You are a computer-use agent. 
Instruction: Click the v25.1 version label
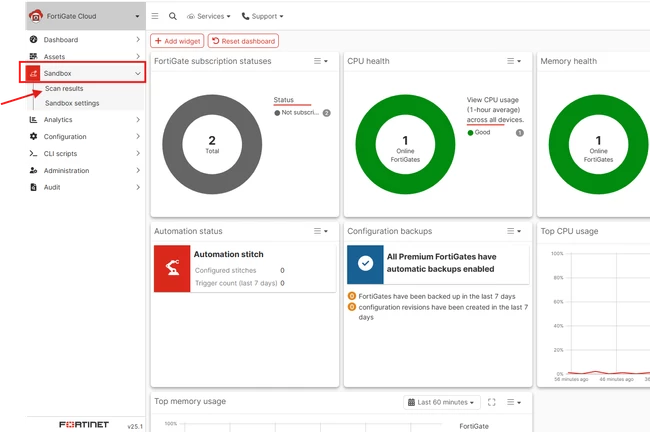pos(135,426)
